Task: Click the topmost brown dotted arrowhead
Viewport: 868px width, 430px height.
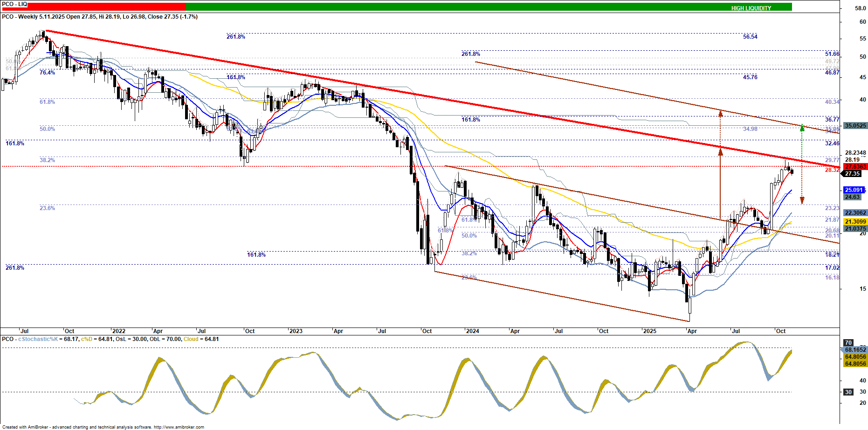Action: point(720,113)
